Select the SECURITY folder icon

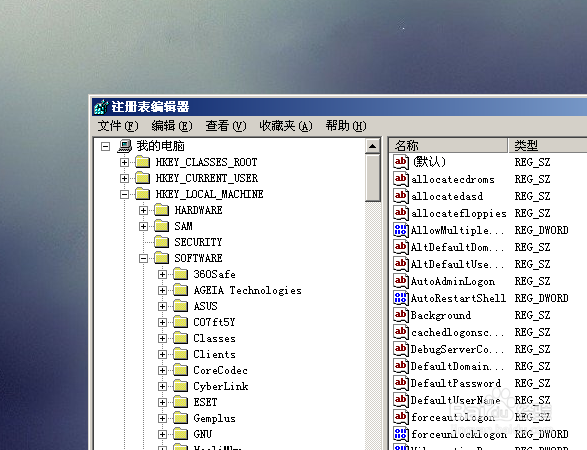pyautogui.click(x=161, y=242)
